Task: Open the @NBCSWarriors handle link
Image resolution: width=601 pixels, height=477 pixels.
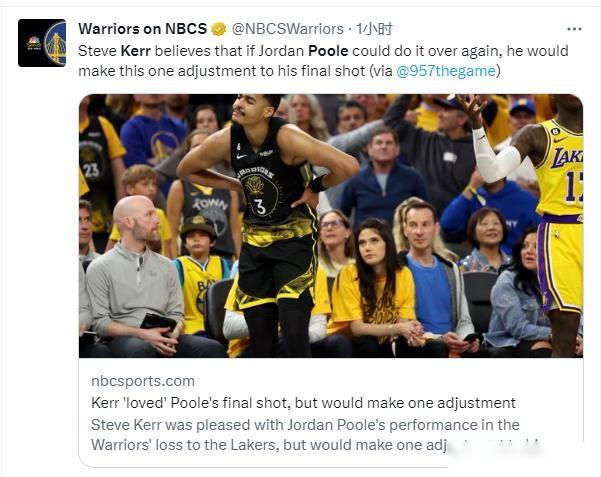Action: pyautogui.click(x=288, y=29)
